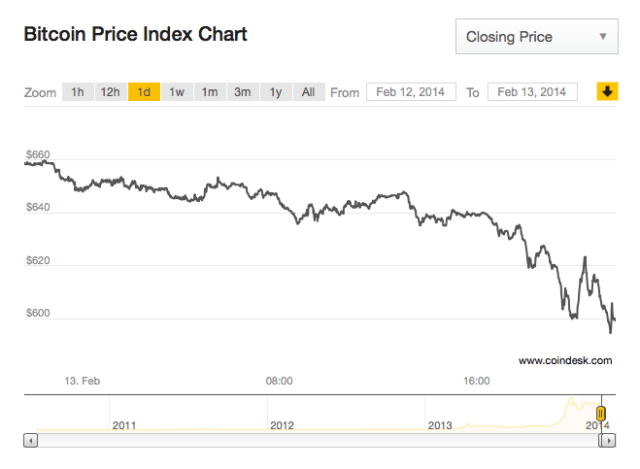640x469 pixels.
Task: Click the navigator range handle near 2014
Action: [601, 413]
